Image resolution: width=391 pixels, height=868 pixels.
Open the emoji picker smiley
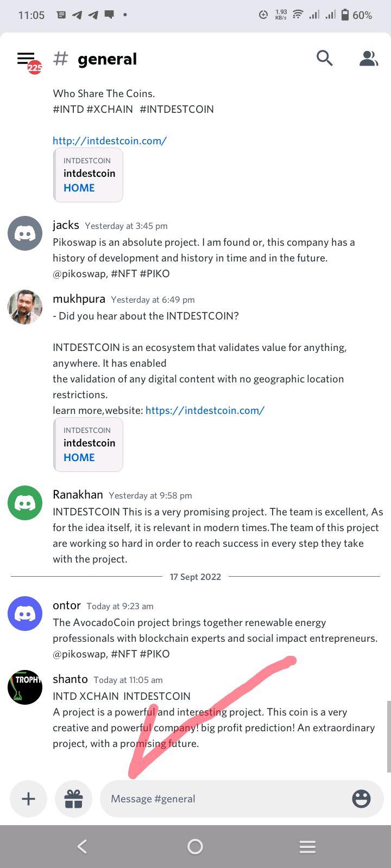point(361,799)
